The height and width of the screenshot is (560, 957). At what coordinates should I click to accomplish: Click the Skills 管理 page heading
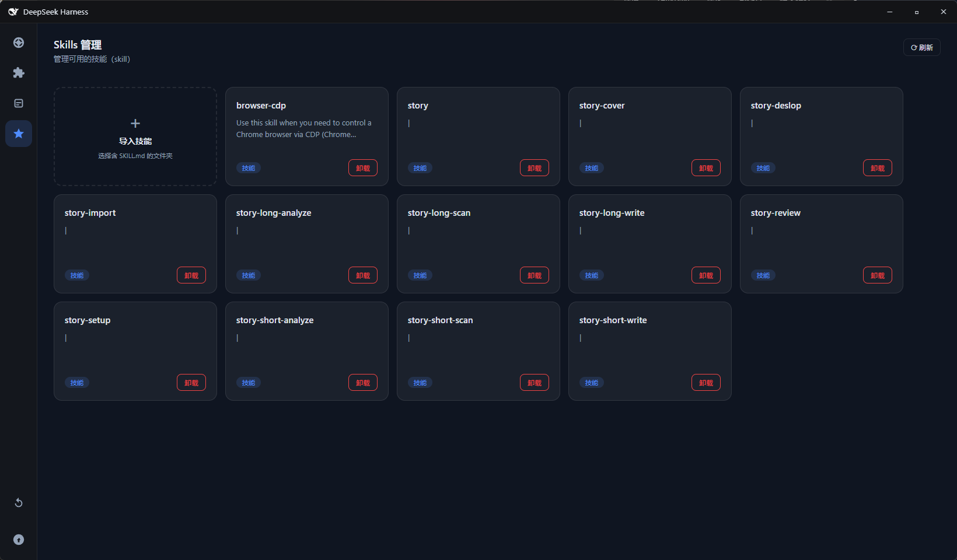pos(78,45)
